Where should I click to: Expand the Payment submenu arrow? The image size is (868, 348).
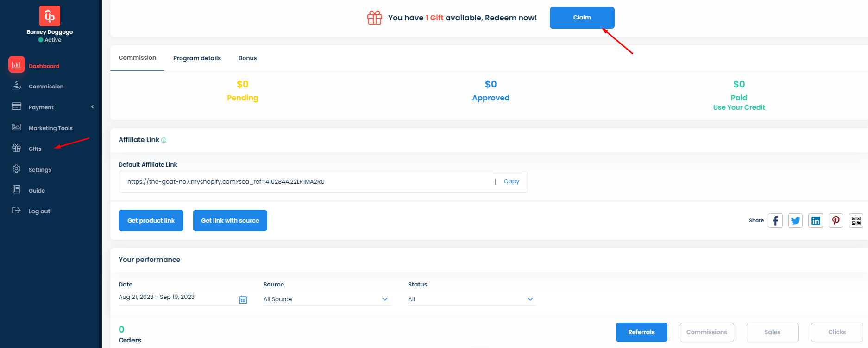92,107
